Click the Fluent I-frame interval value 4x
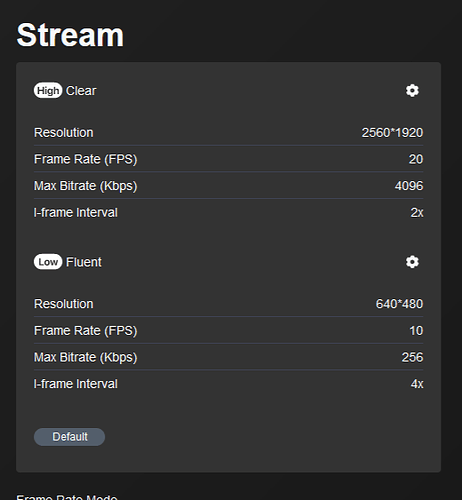 (x=417, y=384)
